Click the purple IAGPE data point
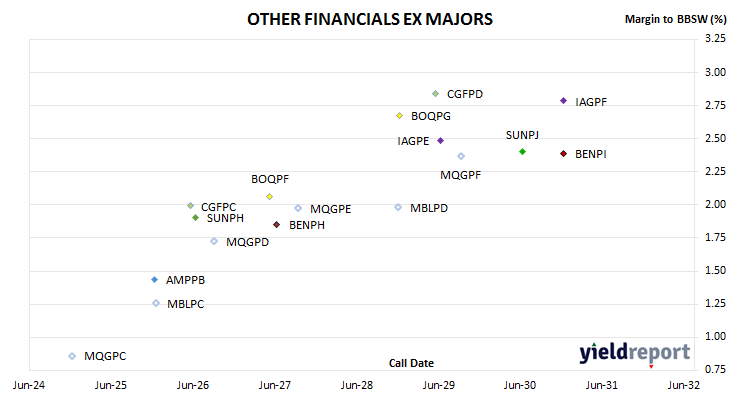 (x=440, y=141)
